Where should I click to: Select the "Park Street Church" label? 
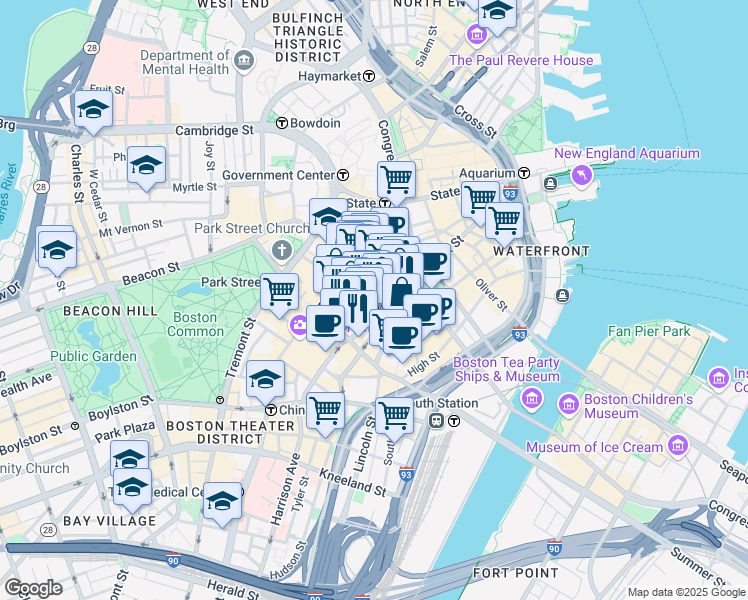(251, 228)
